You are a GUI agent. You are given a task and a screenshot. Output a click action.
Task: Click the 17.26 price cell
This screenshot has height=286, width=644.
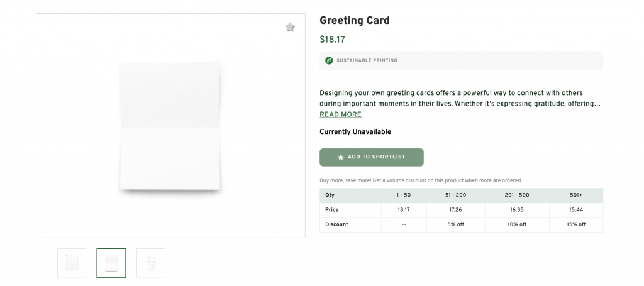[455, 210]
